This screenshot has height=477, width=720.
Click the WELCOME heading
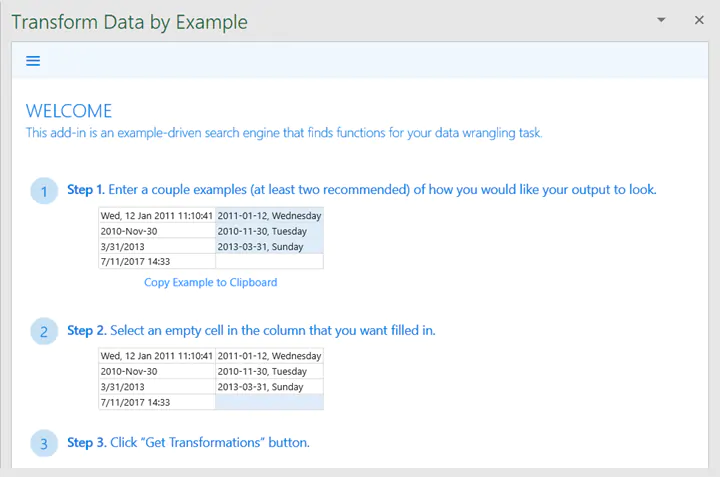[69, 111]
